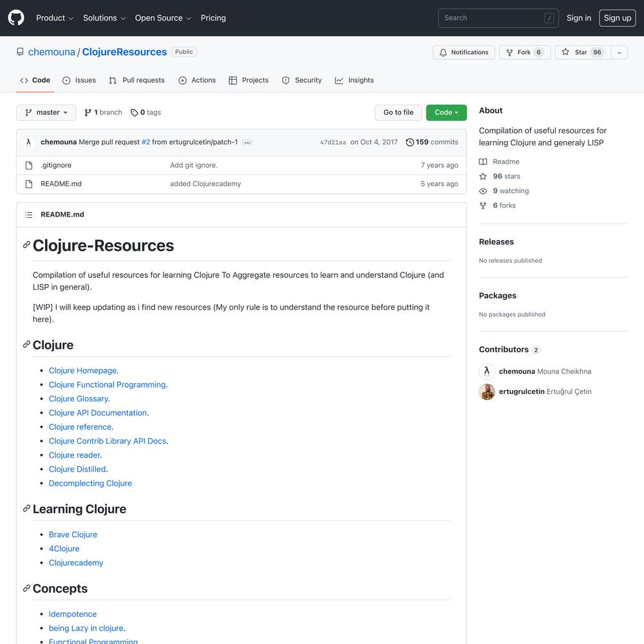Open the .gitignore file

click(56, 165)
